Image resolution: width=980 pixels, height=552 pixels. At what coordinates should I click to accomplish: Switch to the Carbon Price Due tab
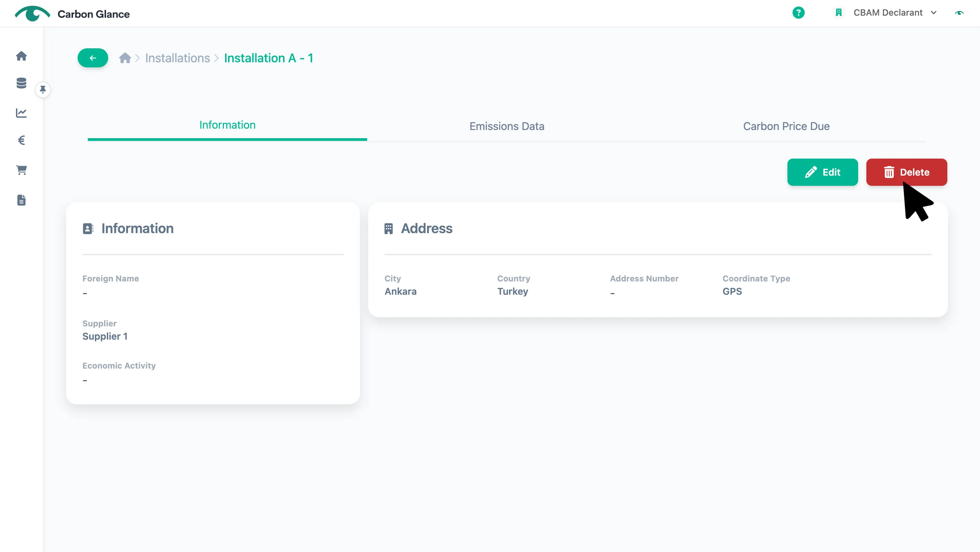[x=786, y=126]
